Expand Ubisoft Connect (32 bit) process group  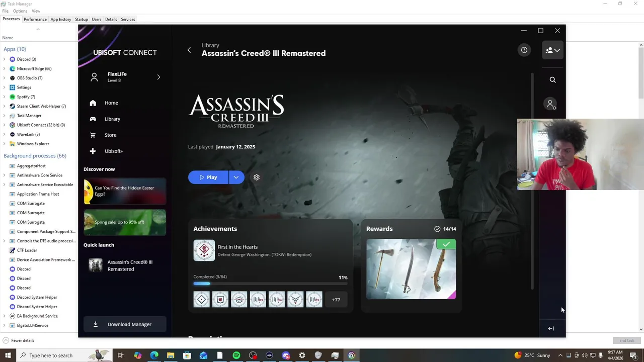tap(5, 125)
